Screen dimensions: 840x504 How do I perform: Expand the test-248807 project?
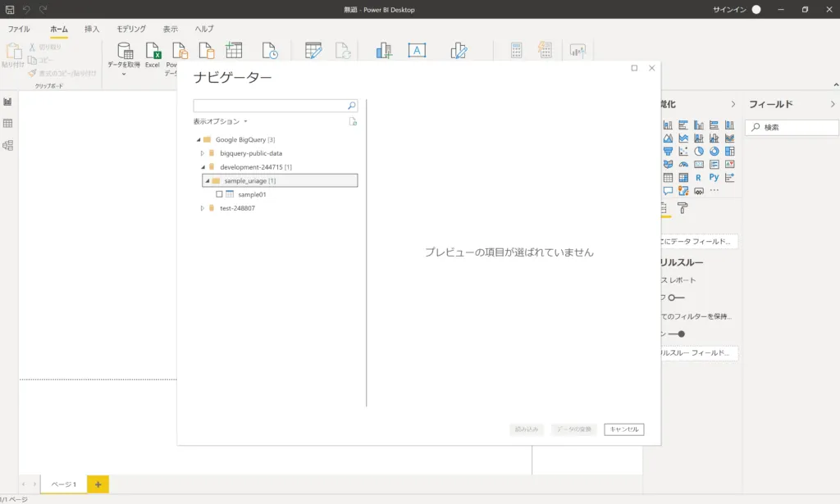[203, 208]
